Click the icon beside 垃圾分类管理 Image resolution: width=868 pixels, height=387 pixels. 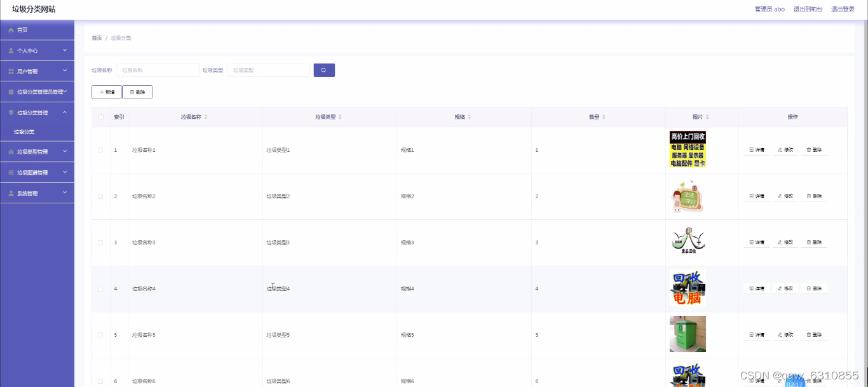click(11, 112)
